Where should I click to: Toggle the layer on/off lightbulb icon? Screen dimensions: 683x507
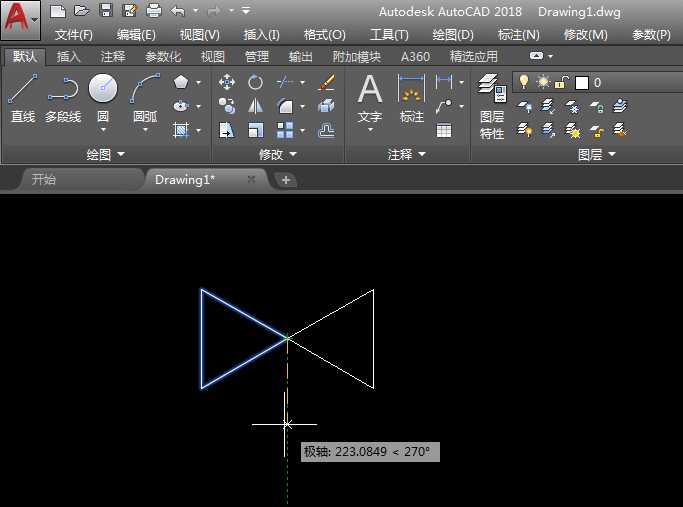[x=523, y=82]
